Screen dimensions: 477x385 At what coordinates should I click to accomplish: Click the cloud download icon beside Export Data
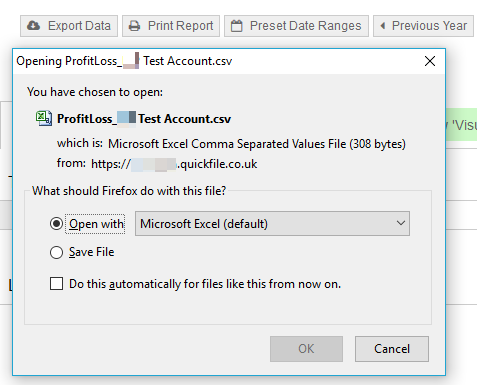pos(33,26)
